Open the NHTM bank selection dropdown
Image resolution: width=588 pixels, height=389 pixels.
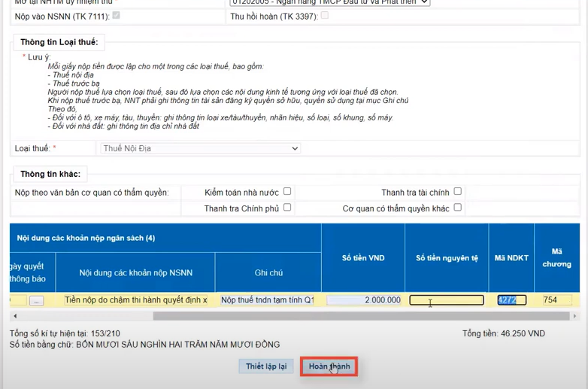point(329,2)
